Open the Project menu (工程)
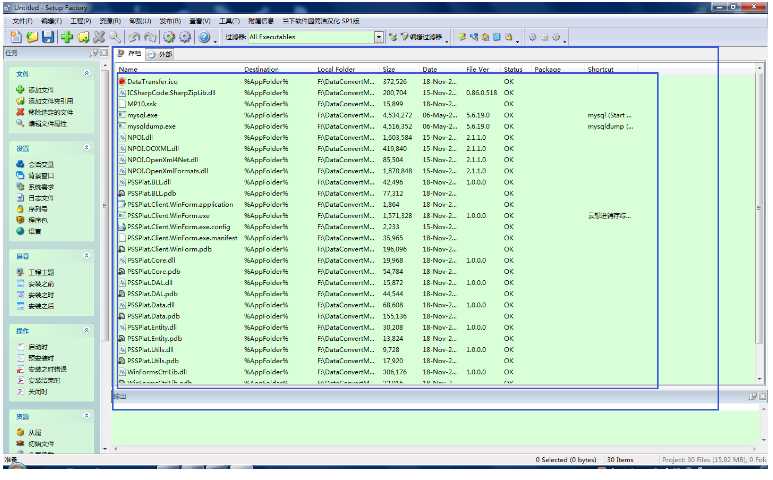 (x=80, y=21)
